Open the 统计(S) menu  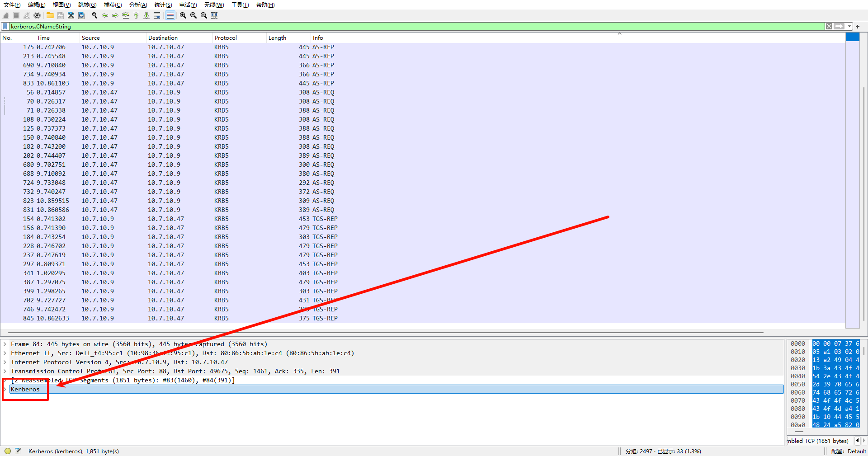pyautogui.click(x=163, y=5)
